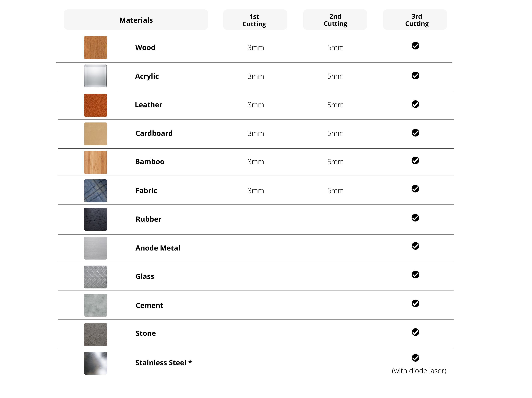Select the Rubber texture thumbnail
The width and height of the screenshot is (532, 398).
point(95,219)
